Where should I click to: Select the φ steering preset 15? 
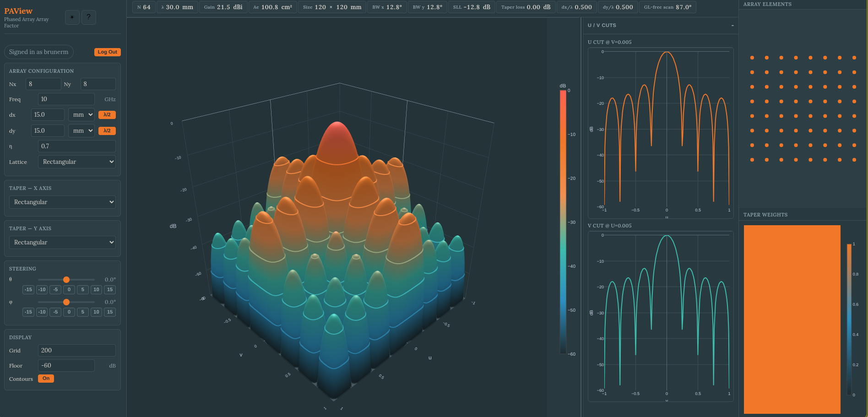coord(110,312)
